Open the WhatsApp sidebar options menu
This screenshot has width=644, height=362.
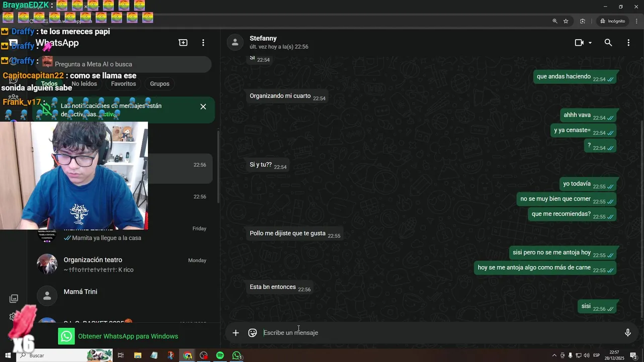coord(203,43)
